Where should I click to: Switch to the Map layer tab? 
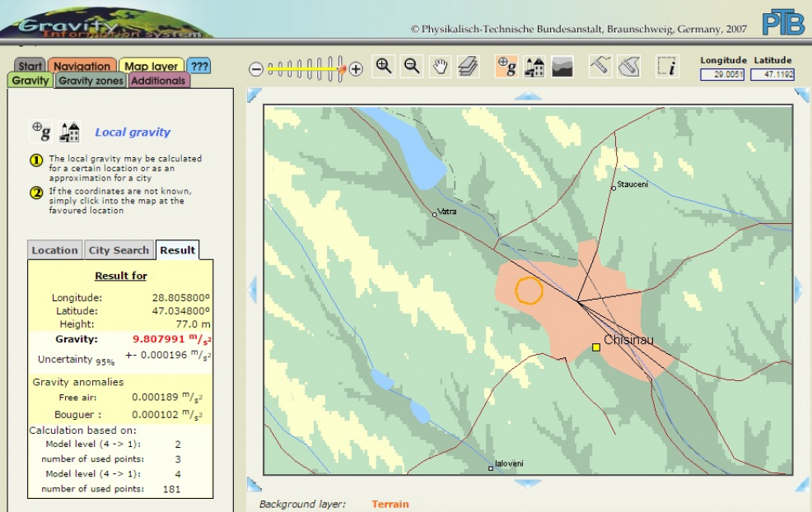click(x=152, y=66)
